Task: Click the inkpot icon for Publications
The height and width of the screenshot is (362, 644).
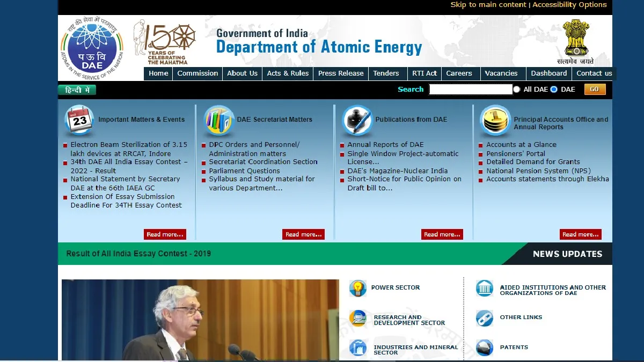Action: point(357,120)
